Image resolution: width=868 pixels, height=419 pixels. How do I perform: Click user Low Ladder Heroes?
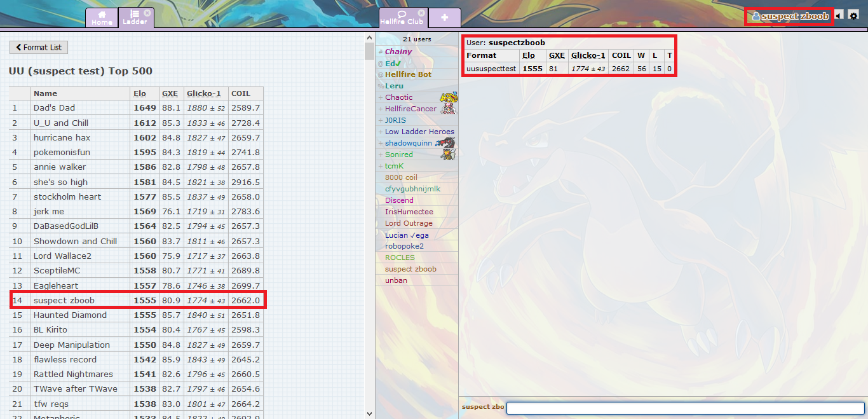419,132
